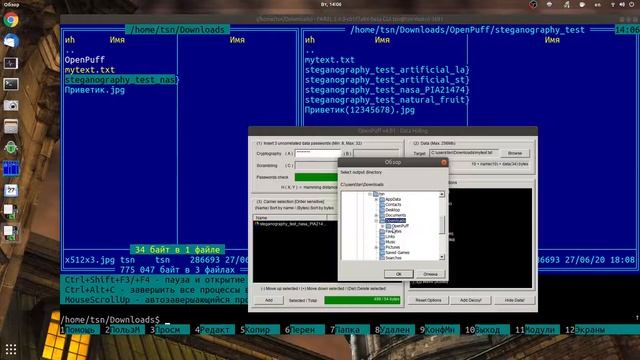Select Documents folder in the tree
Image resolution: width=640 pixels, height=360 pixels.
tap(395, 215)
